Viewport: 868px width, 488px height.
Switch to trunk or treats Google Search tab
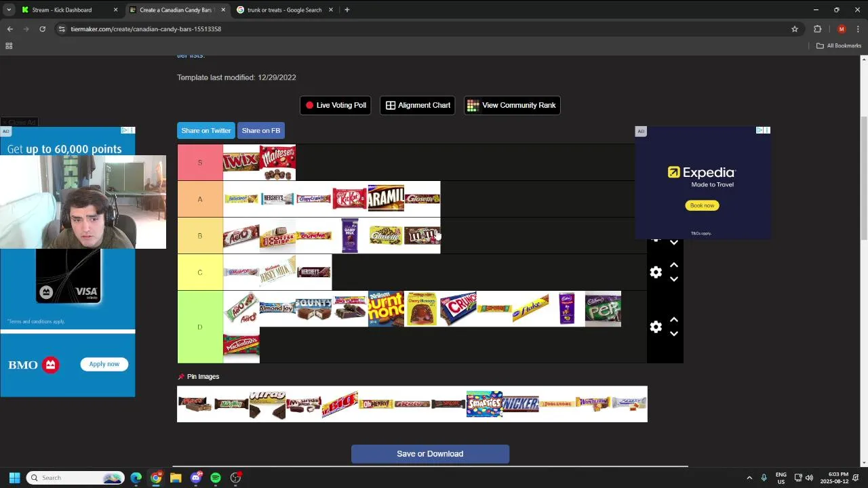[x=284, y=10]
